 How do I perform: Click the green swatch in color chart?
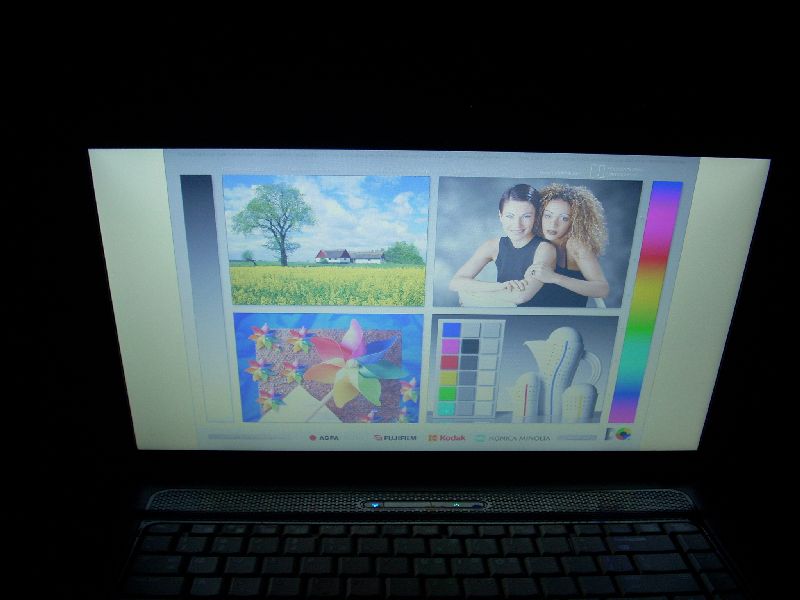coord(447,393)
